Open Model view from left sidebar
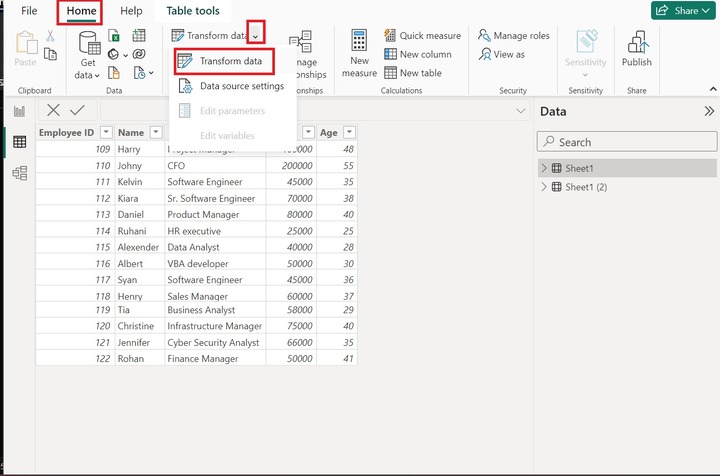 pos(19,173)
